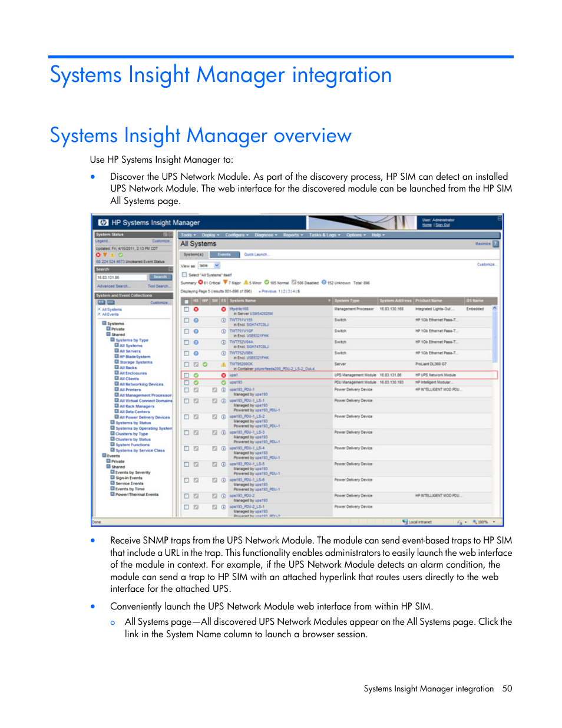Tick the checkbox for ups193 row
The width and height of the screenshot is (562, 728).
point(186,383)
